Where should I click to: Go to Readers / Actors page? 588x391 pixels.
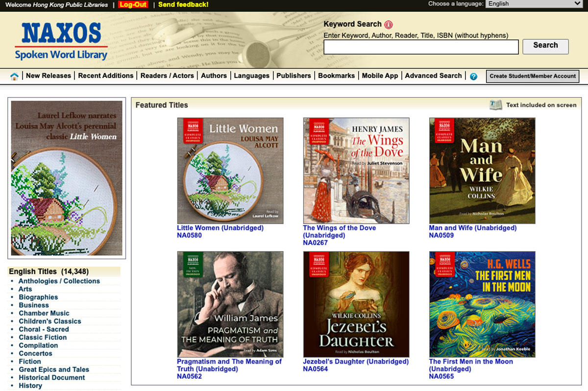pos(167,76)
